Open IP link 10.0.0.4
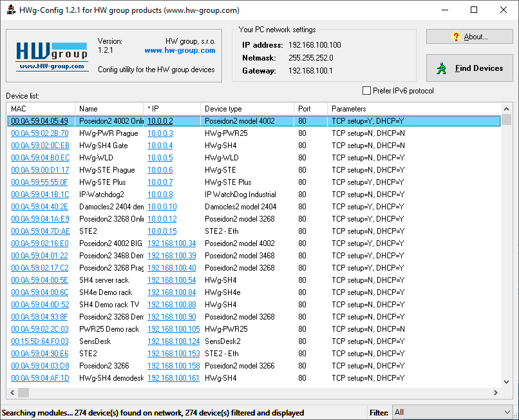519x420 pixels. click(160, 146)
